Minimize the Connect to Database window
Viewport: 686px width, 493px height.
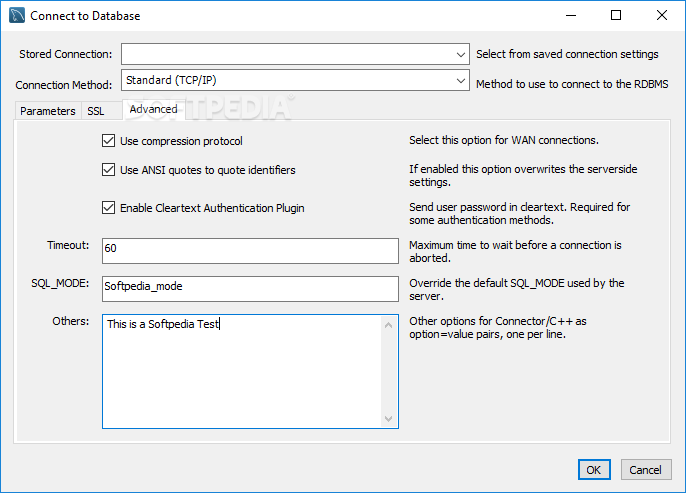(x=571, y=15)
